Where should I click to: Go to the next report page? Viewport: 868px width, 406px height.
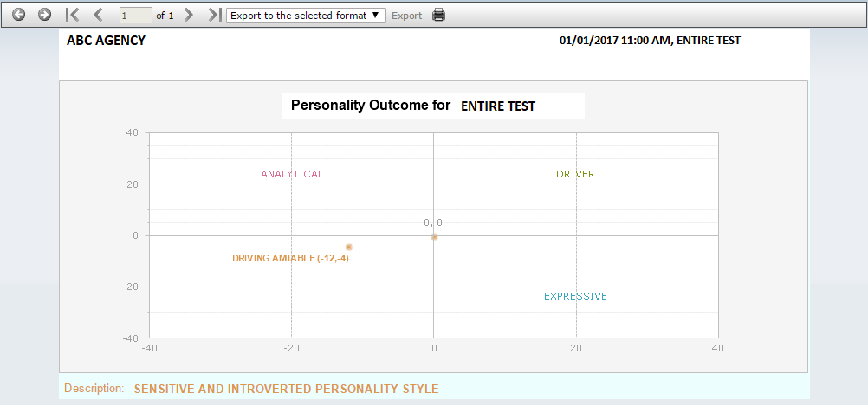189,15
